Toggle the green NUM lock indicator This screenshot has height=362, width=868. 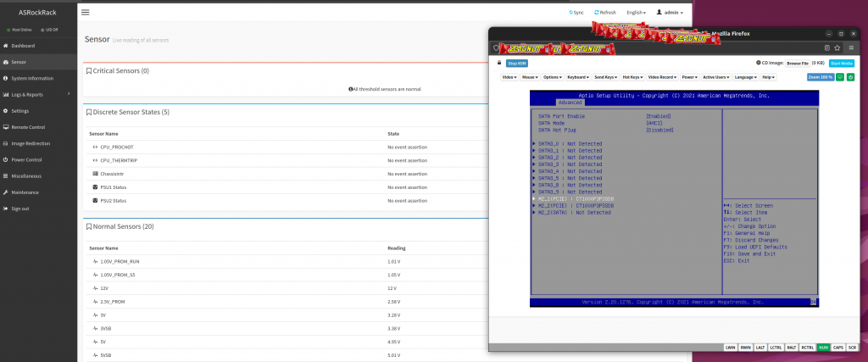point(823,347)
